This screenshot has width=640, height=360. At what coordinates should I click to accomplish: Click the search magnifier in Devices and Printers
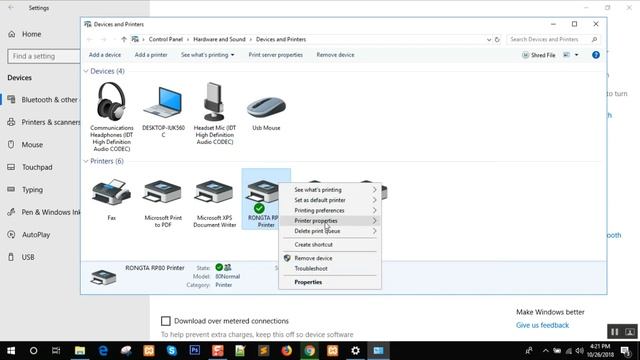point(594,40)
